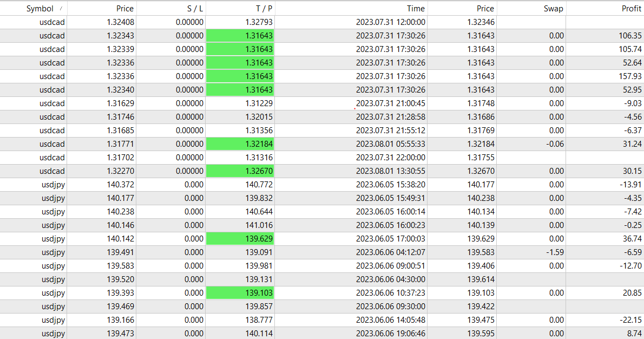Viewport: 644px width, 339px height.
Task: Select the T/P value 140.114
Action: 259,334
